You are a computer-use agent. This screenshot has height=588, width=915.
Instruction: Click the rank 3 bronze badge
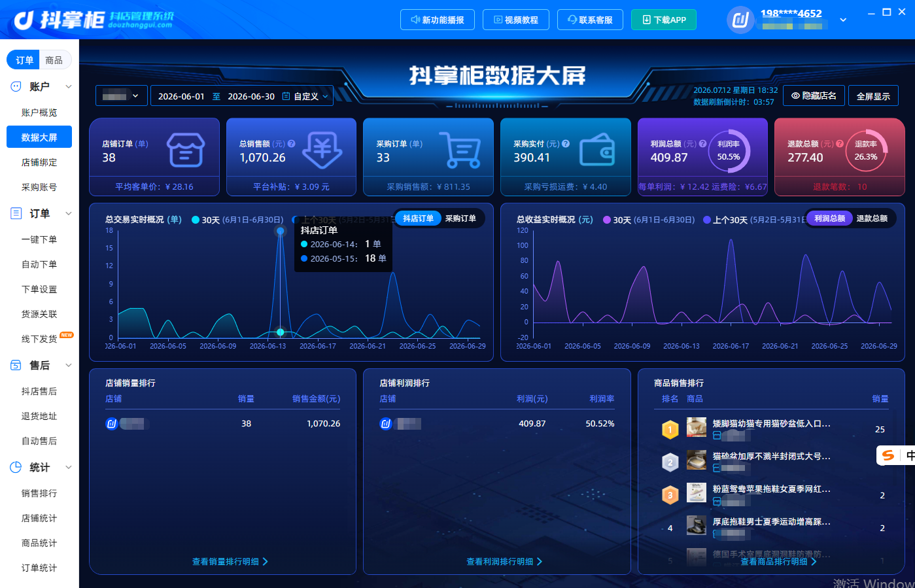tap(670, 495)
